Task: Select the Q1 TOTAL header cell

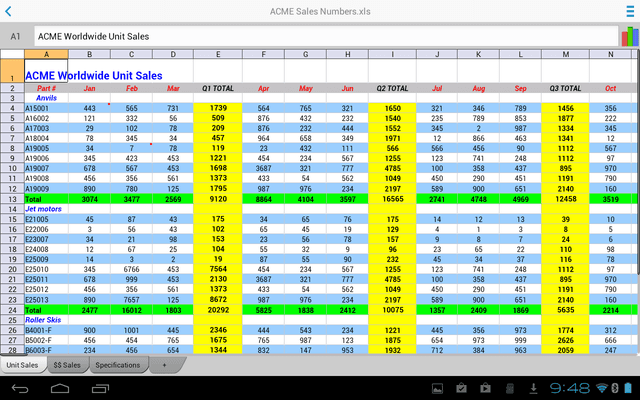Action: 218,88
